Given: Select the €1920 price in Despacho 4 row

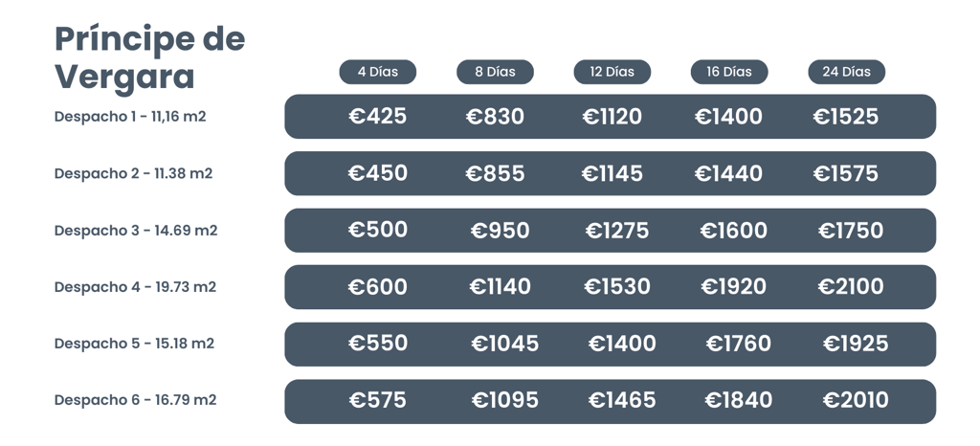Looking at the screenshot, I should (733, 287).
